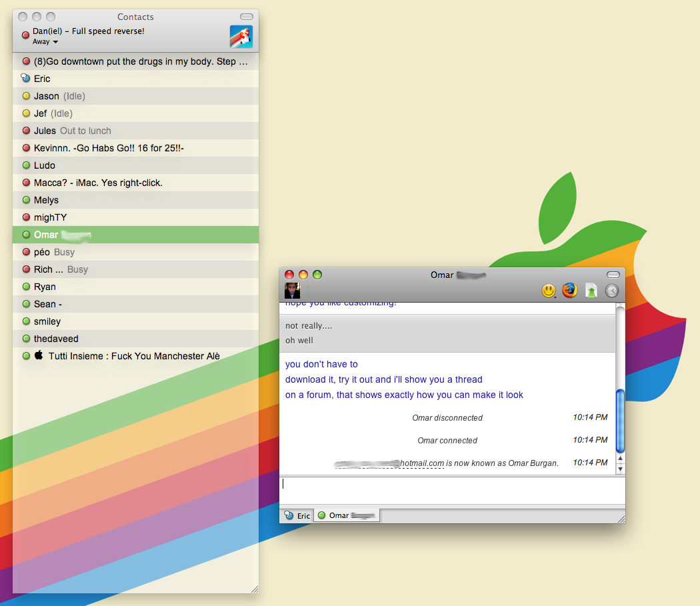Select contact Rich ... Busy
700x606 pixels.
pos(136,269)
